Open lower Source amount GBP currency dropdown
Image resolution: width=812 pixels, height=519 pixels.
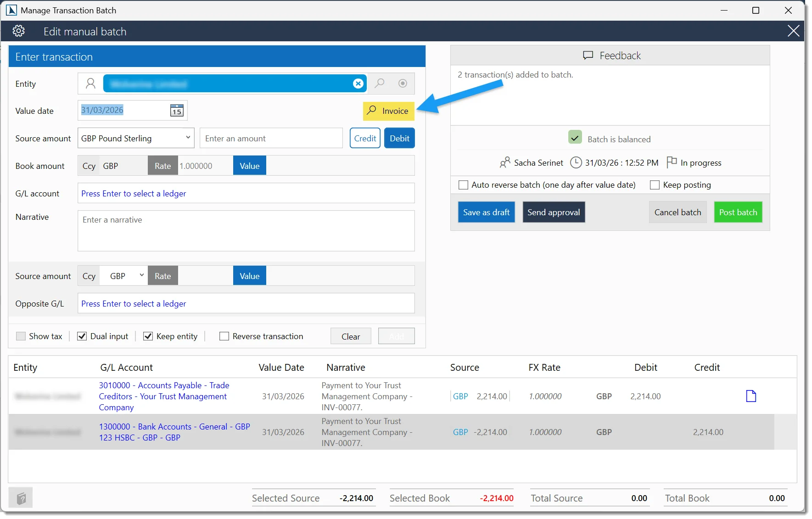124,276
